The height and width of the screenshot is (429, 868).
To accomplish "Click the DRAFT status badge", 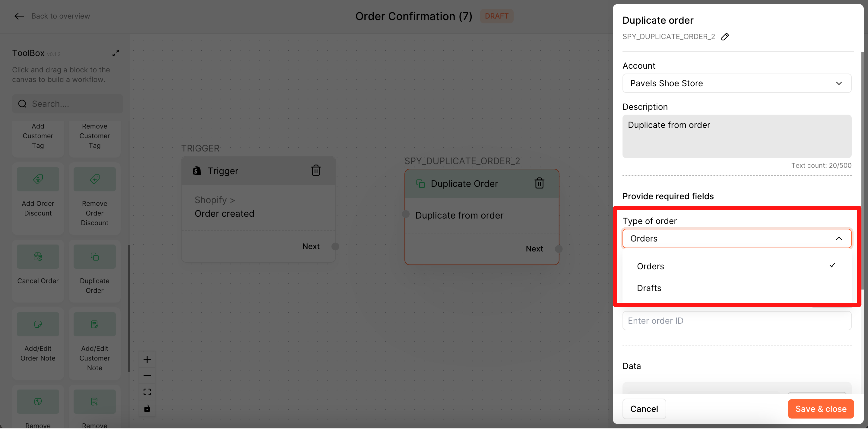I will click(496, 16).
